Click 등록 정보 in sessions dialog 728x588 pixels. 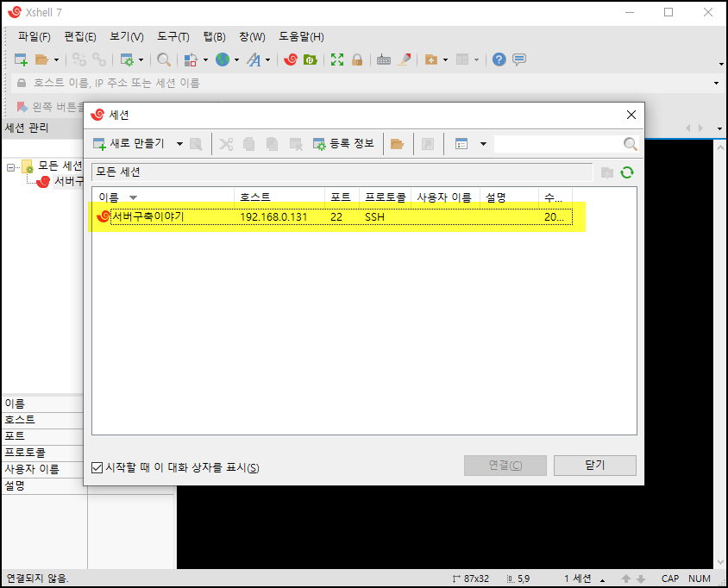tap(343, 144)
